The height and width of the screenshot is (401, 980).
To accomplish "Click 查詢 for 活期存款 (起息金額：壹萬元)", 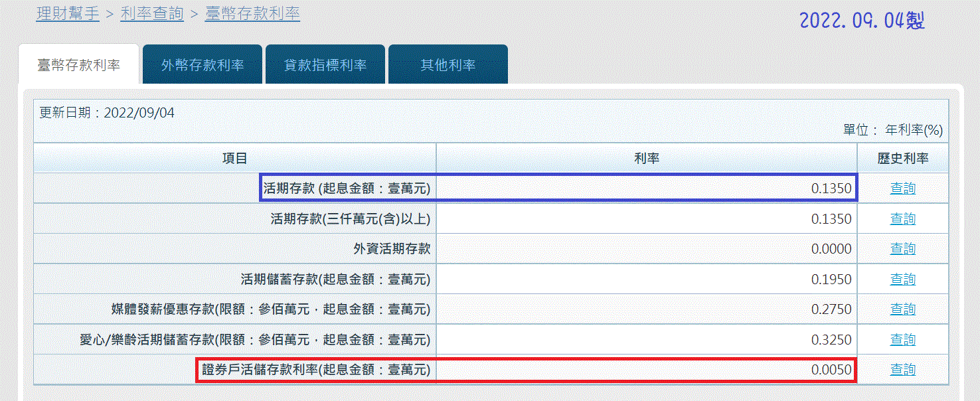I will pos(902,189).
